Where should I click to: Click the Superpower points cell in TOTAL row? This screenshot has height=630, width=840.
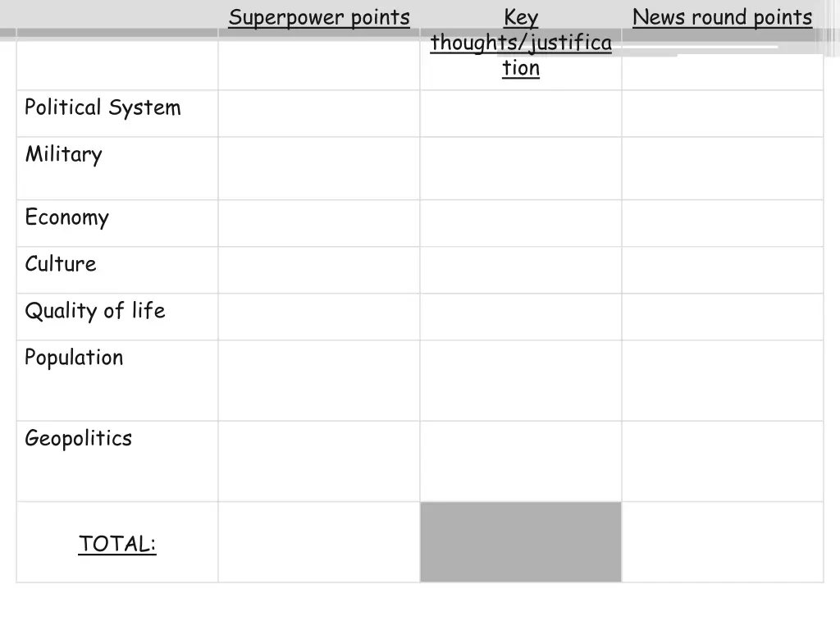click(319, 542)
